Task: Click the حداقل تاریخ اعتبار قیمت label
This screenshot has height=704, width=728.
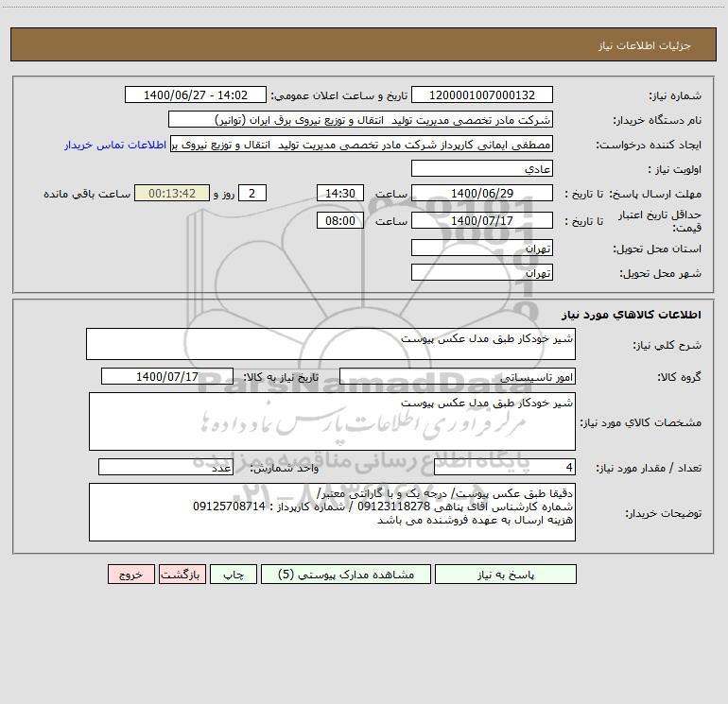Action: coord(660,221)
